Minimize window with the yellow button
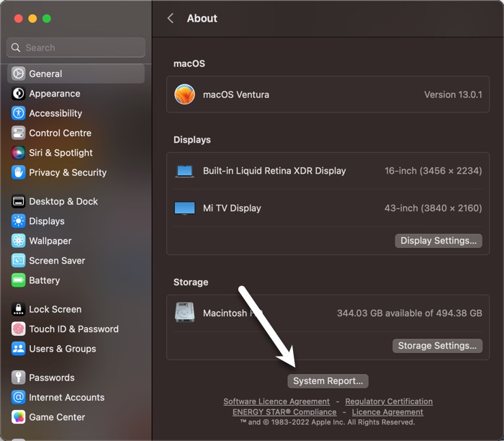The image size is (504, 441). pos(32,19)
